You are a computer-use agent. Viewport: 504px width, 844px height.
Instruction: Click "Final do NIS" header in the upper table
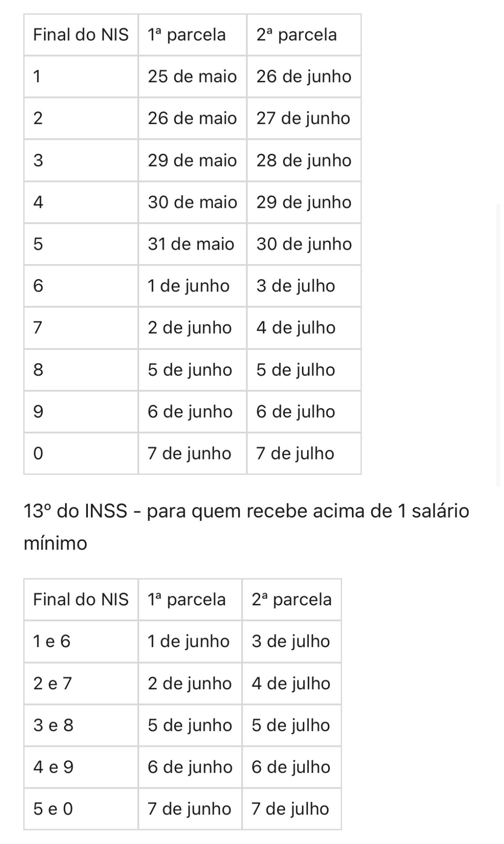(x=81, y=35)
